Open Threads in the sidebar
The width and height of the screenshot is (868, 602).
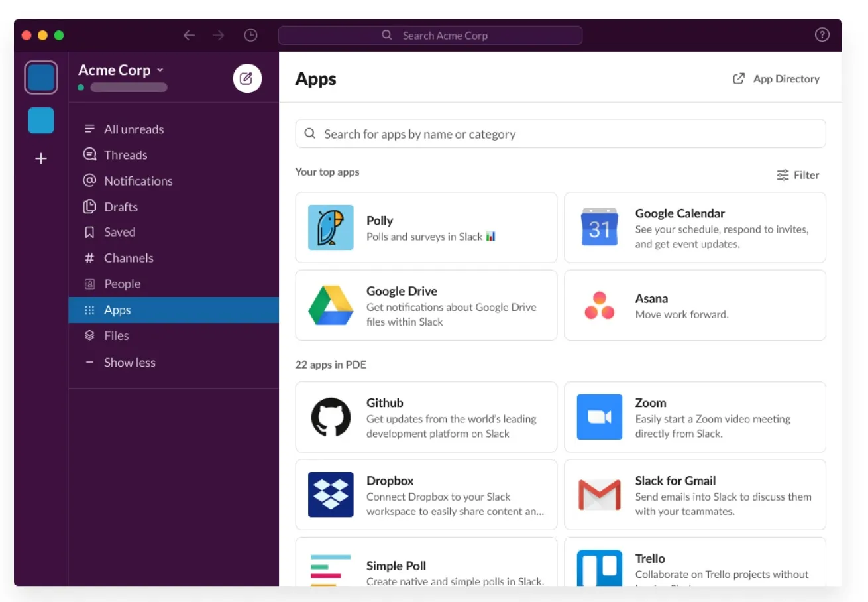(125, 155)
